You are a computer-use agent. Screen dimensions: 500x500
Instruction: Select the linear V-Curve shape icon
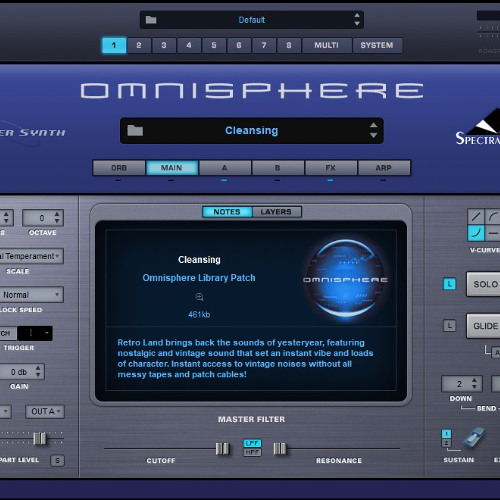476,217
